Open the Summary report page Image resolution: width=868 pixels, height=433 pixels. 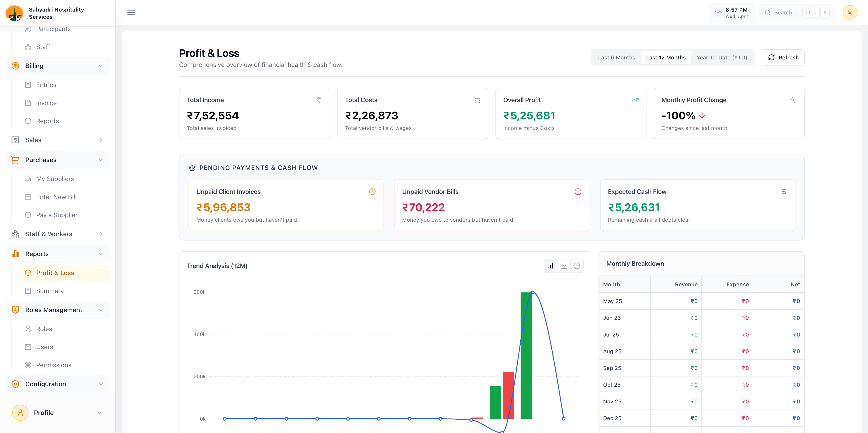tap(64, 291)
